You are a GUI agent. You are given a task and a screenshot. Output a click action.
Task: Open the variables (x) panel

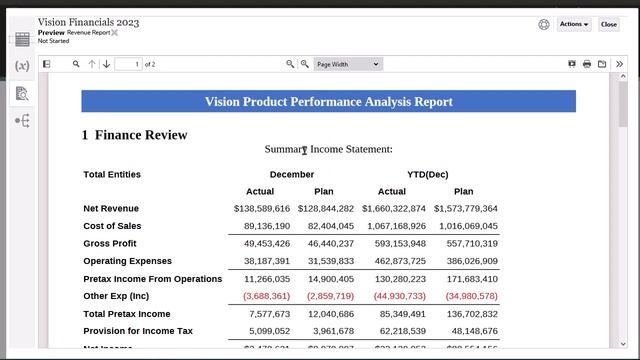[x=22, y=66]
